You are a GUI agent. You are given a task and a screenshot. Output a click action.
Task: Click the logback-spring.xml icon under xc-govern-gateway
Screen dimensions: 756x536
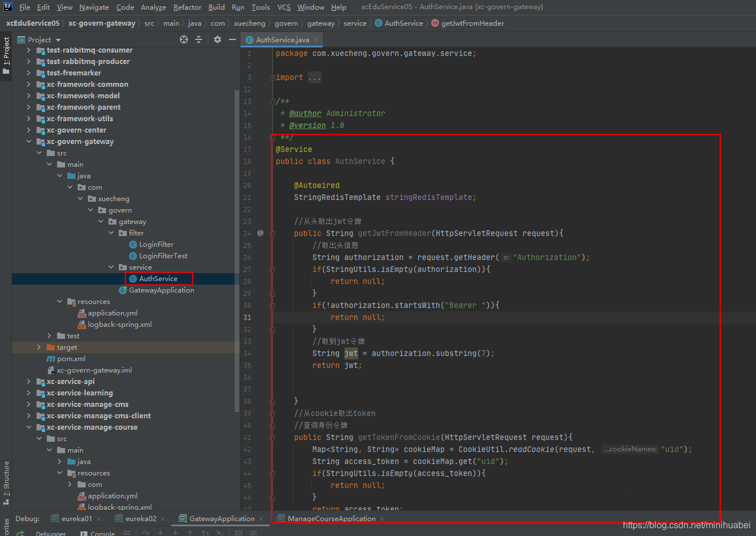point(82,325)
